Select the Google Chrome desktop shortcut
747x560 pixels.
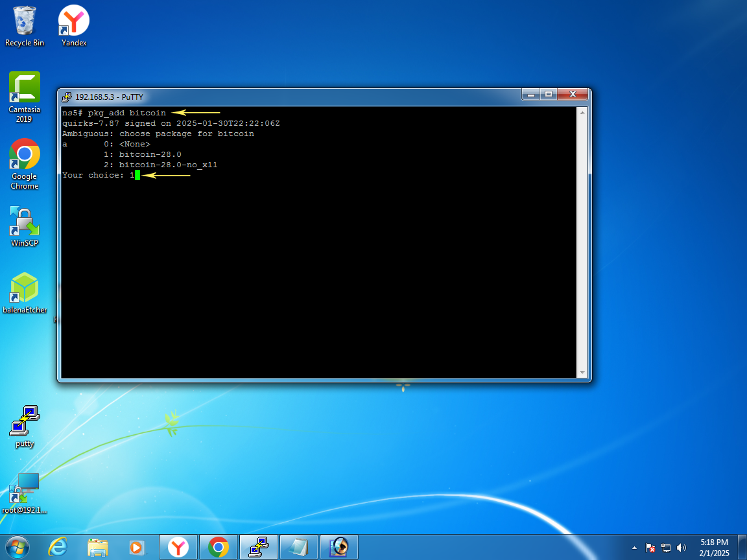(x=24, y=164)
